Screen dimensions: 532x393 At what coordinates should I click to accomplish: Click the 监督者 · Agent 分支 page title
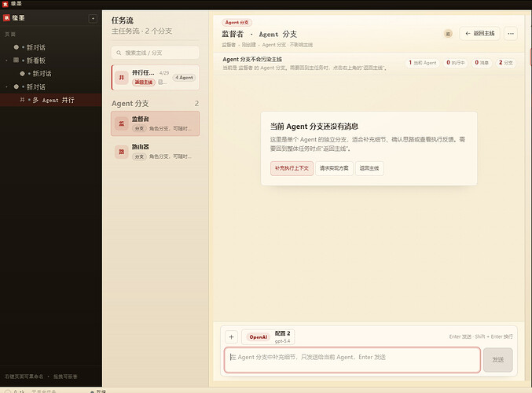click(x=259, y=35)
